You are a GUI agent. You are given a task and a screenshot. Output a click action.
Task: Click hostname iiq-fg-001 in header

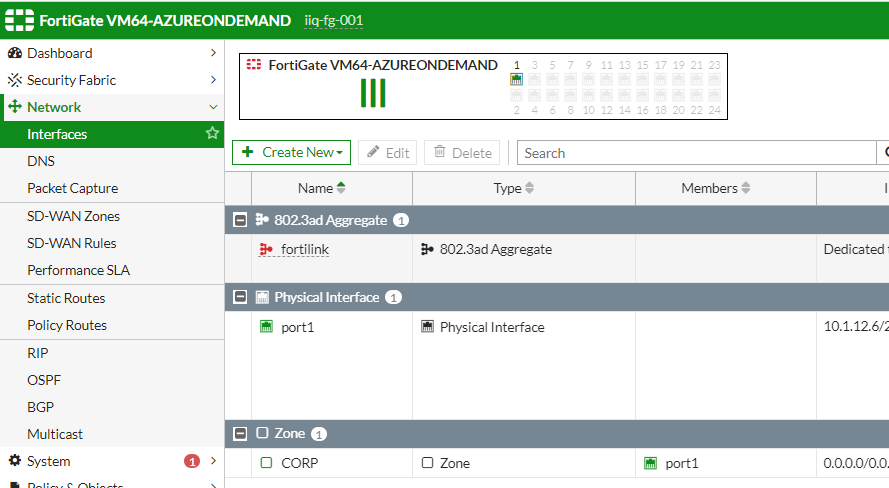click(x=333, y=21)
